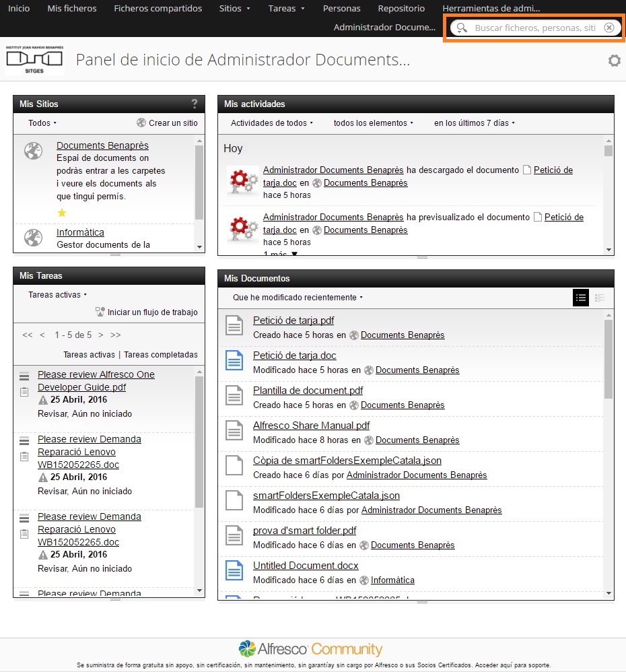626x672 pixels.
Task: Open Mis ficheros in the top menu
Action: click(x=72, y=9)
